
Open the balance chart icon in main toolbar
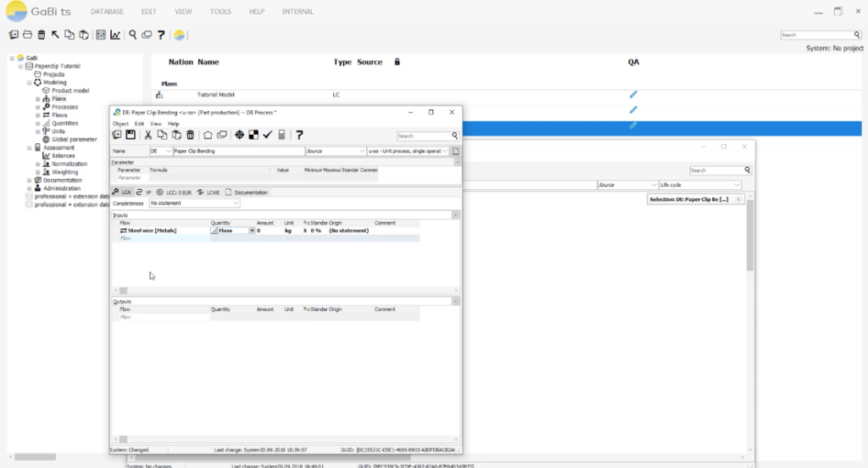(x=115, y=35)
